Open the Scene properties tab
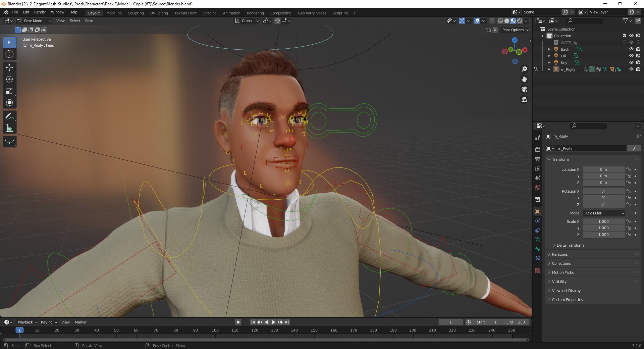Image resolution: width=644 pixels, height=349 pixels. click(538, 178)
